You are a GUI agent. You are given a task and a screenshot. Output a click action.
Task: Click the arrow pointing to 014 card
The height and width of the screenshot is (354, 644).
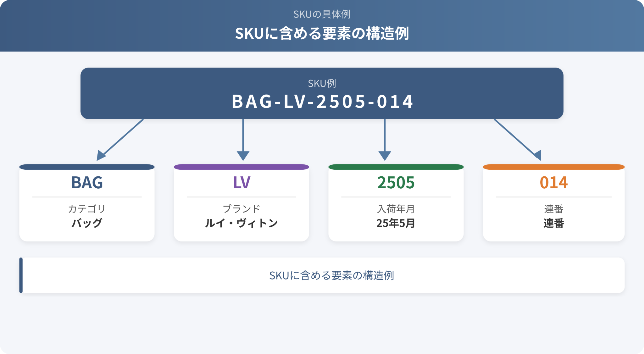pos(518,140)
